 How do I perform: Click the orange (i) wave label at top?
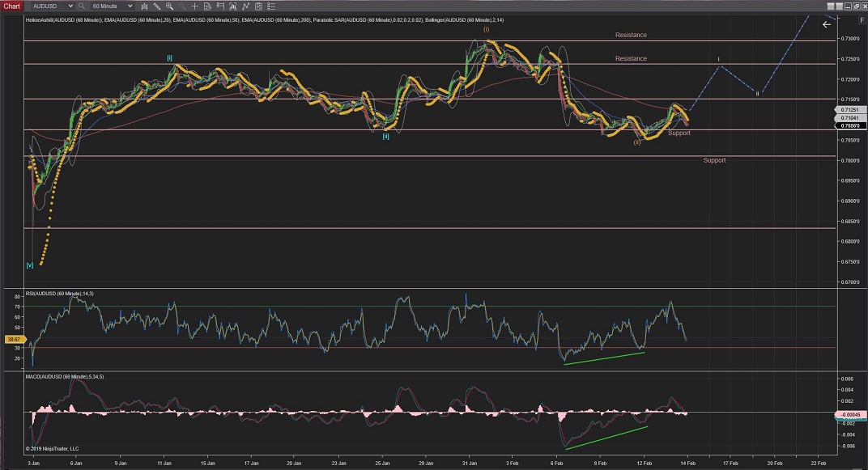pyautogui.click(x=486, y=30)
